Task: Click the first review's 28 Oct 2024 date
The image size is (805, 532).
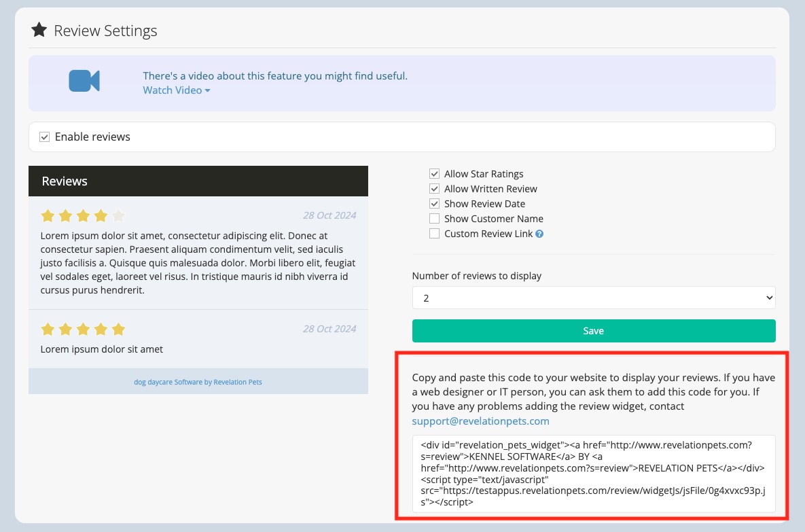Action: (329, 215)
